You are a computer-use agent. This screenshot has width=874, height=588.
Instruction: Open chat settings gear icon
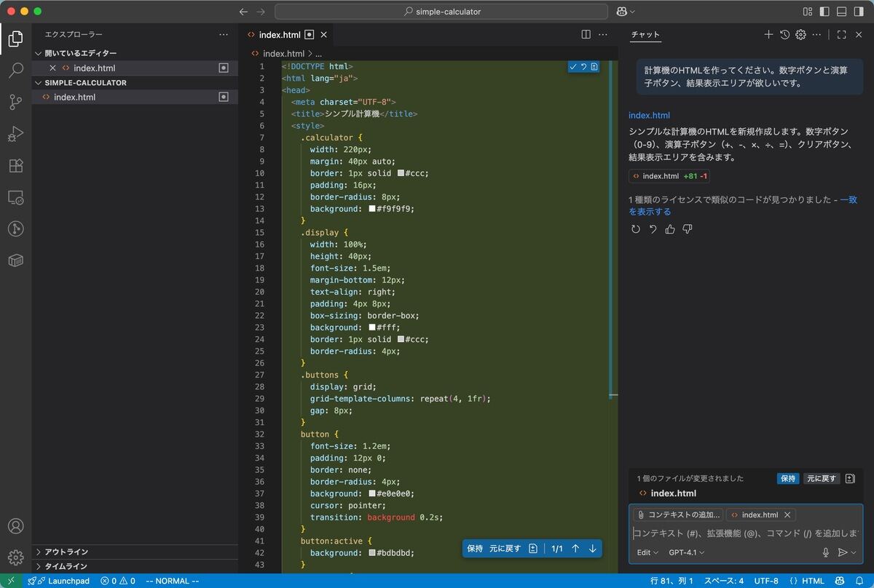click(800, 34)
